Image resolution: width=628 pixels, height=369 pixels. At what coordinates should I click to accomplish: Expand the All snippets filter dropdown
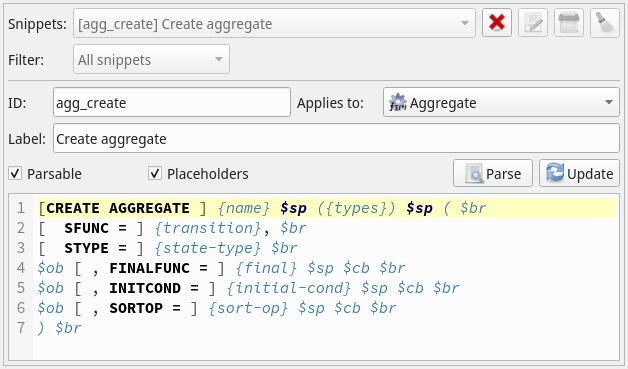point(151,59)
